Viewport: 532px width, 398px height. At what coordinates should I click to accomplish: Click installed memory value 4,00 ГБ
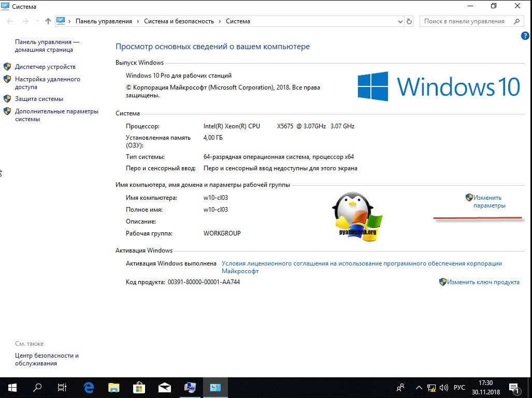pyautogui.click(x=213, y=138)
